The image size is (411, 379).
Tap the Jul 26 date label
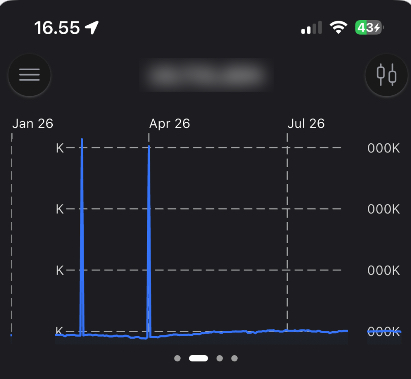click(306, 124)
